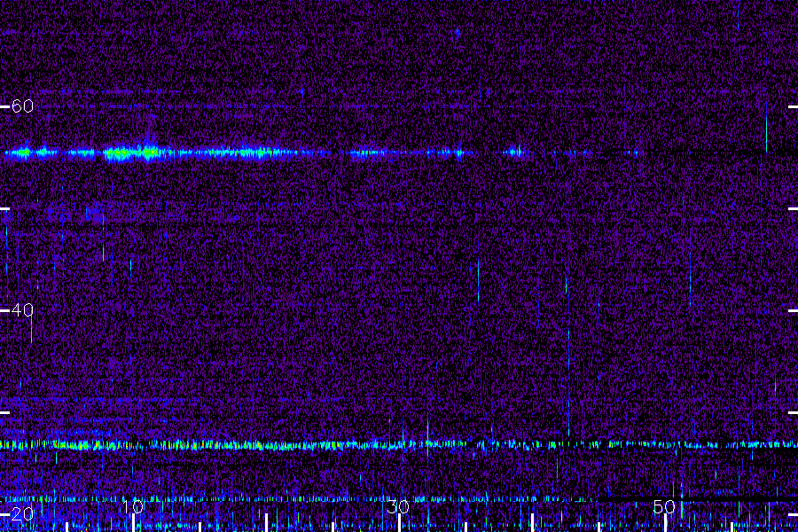Click the "60" frequency axis label
798x532 pixels.
pyautogui.click(x=22, y=106)
